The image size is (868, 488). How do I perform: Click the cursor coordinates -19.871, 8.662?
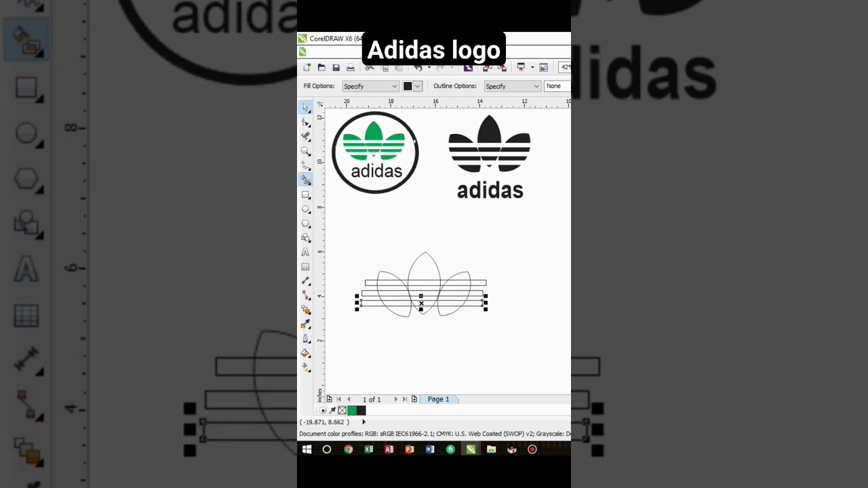click(325, 422)
